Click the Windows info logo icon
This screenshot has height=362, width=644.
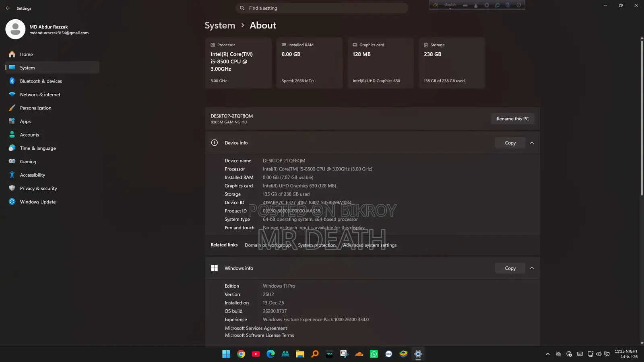[215, 268]
